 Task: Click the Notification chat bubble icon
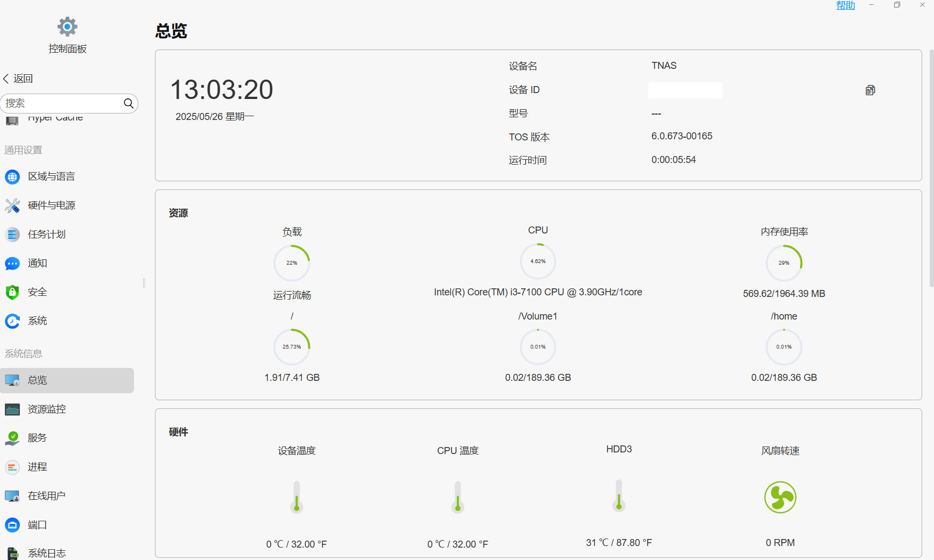coord(12,264)
